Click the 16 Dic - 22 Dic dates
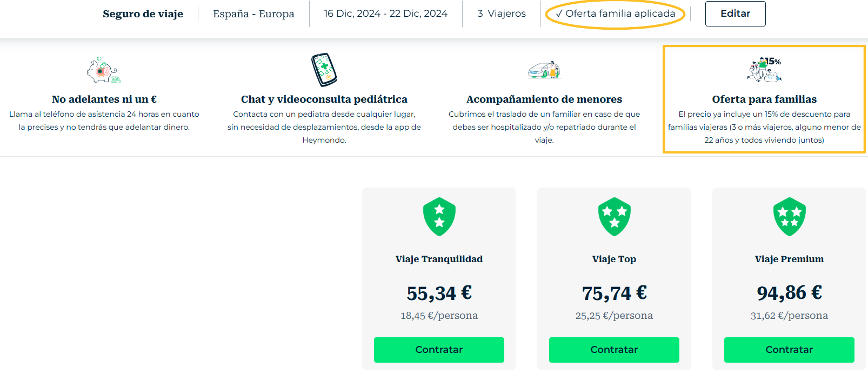The height and width of the screenshot is (374, 868). (x=386, y=14)
